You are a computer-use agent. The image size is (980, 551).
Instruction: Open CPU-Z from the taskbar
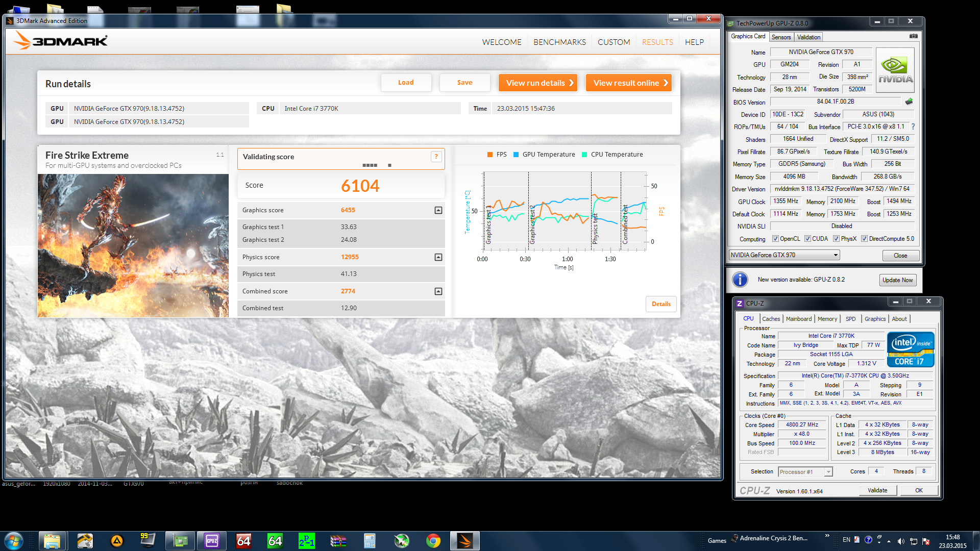point(212,541)
